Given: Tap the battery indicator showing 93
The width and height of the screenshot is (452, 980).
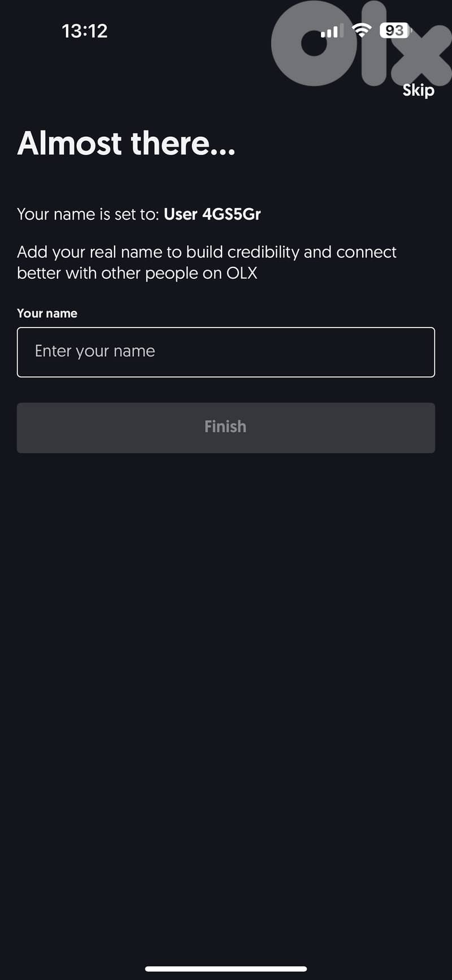Looking at the screenshot, I should coord(395,31).
